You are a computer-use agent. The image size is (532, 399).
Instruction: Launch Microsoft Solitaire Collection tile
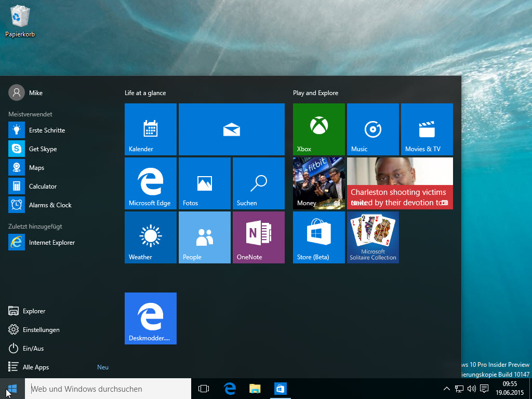(x=373, y=237)
